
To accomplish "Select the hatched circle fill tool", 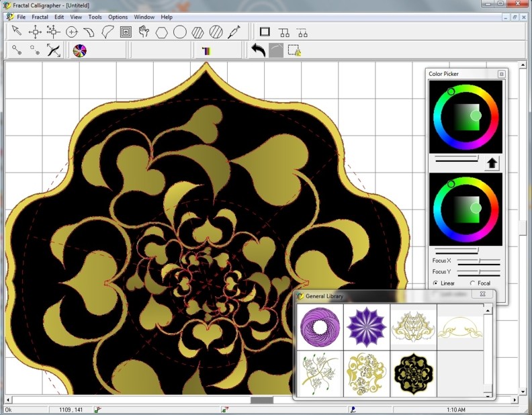I will point(216,32).
